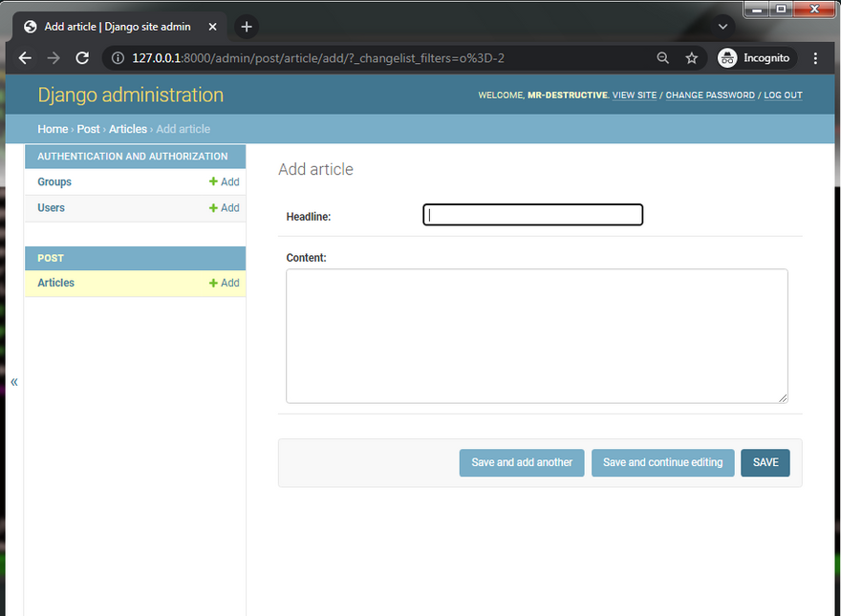Screen dimensions: 841x616
Task: Go to Home in the breadcrumb
Action: tap(53, 129)
